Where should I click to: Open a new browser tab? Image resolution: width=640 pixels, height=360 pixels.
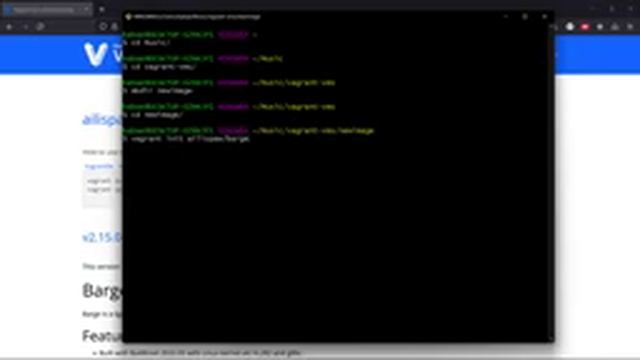(x=102, y=9)
